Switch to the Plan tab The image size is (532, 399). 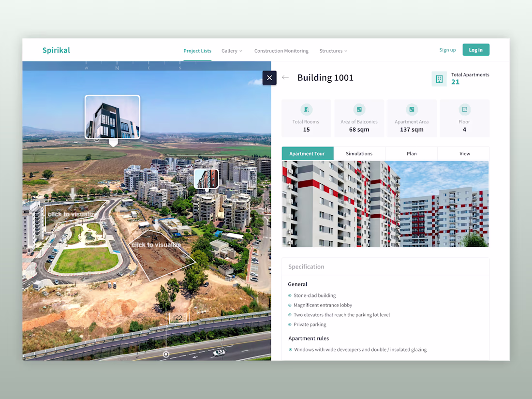coord(412,153)
